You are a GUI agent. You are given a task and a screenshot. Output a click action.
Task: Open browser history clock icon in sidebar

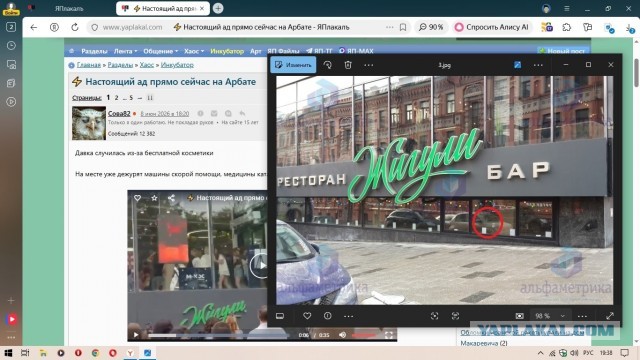(x=11, y=45)
